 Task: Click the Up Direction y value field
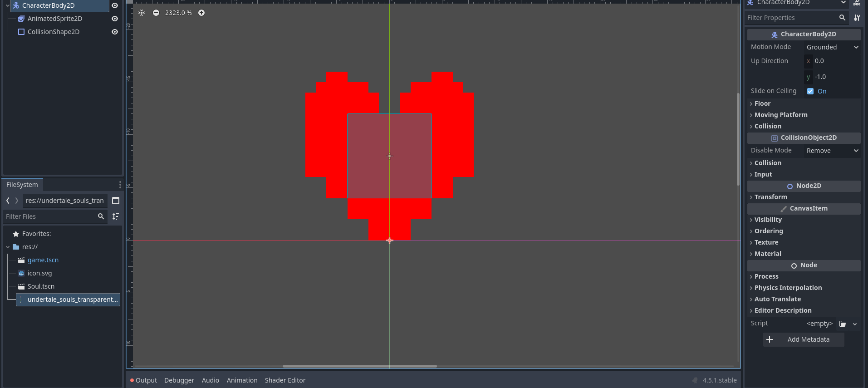click(832, 77)
